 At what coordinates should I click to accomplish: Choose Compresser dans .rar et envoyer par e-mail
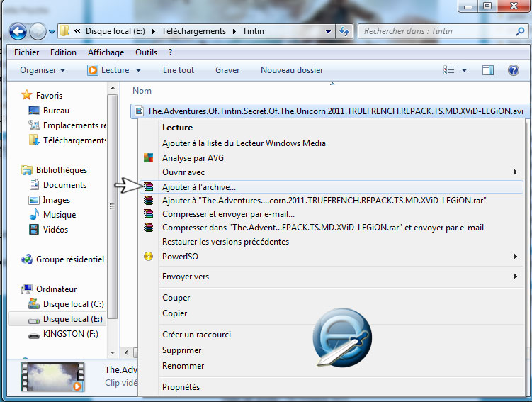[x=331, y=228]
